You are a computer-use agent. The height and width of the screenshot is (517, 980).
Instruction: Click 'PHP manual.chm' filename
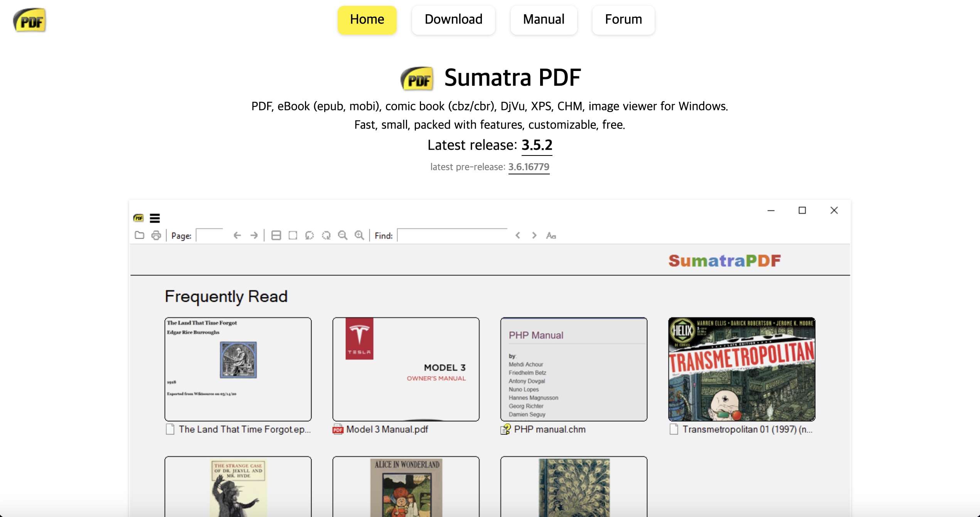(550, 429)
